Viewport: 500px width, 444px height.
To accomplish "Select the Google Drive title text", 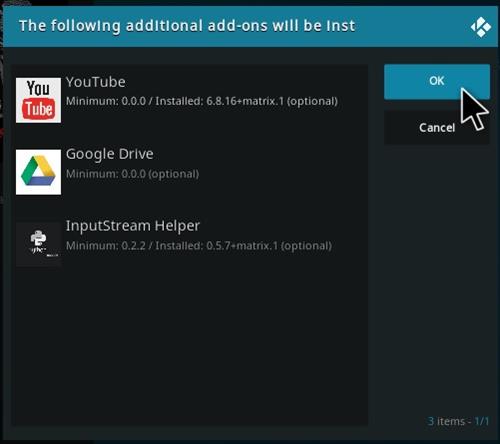I will (x=110, y=154).
